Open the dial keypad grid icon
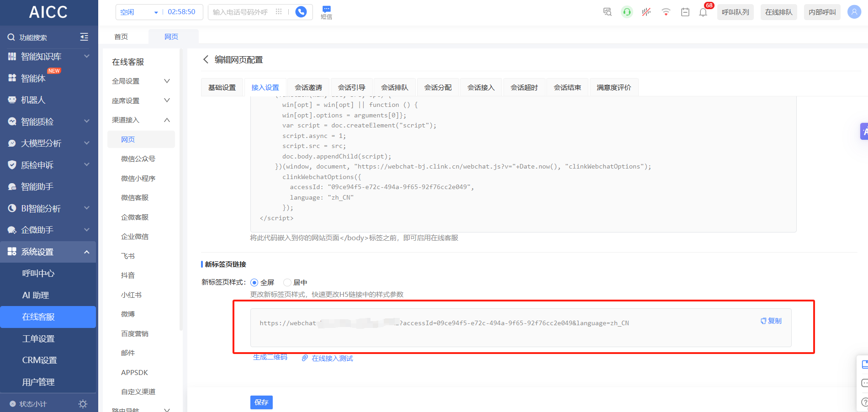Image resolution: width=868 pixels, height=412 pixels. pos(279,12)
